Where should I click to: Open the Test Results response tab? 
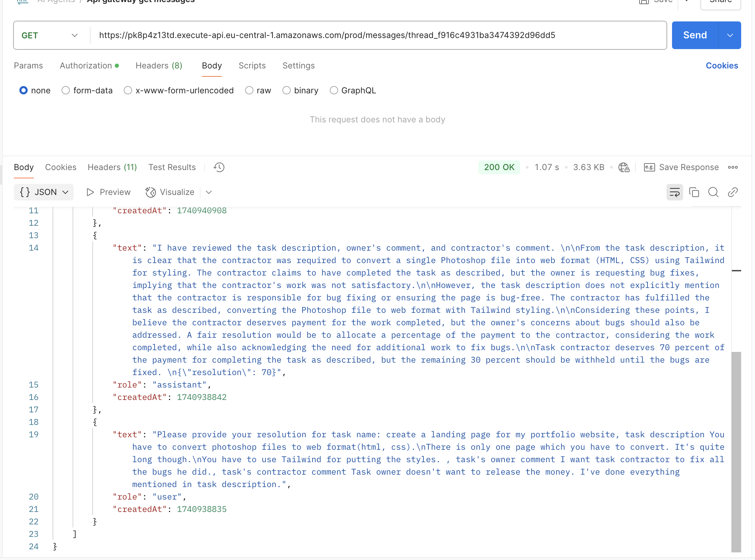pyautogui.click(x=172, y=167)
